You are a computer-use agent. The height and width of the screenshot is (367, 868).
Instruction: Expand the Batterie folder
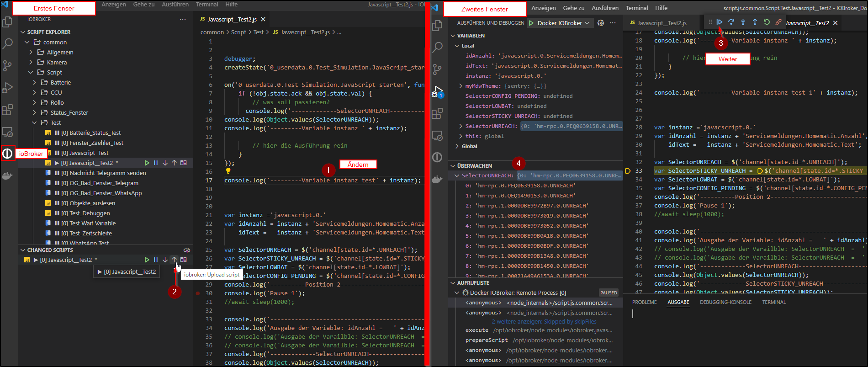(34, 82)
